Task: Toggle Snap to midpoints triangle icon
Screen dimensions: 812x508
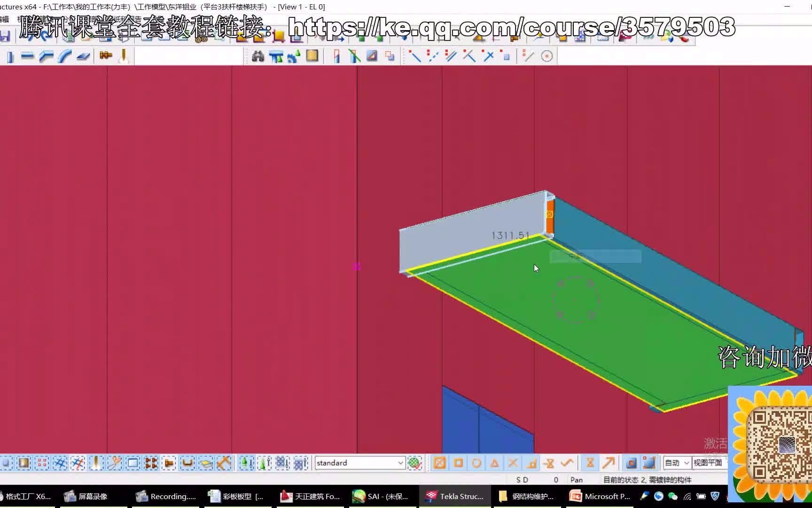Action: pos(494,463)
